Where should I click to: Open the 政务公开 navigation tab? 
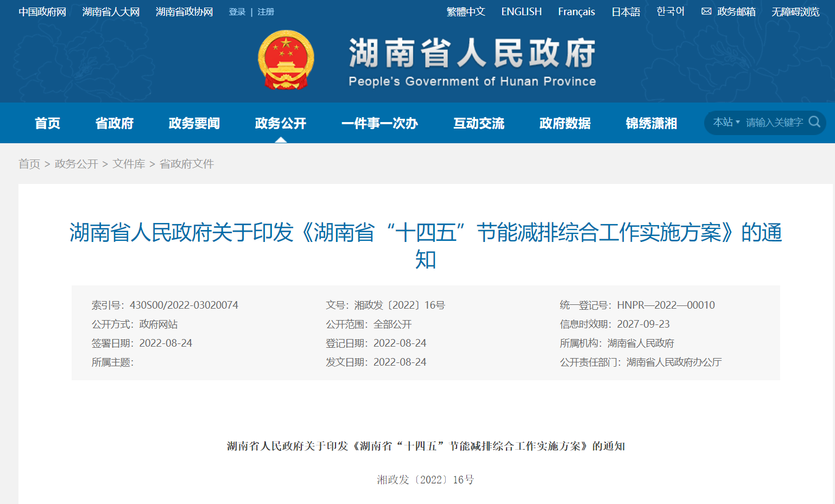pyautogui.click(x=280, y=123)
